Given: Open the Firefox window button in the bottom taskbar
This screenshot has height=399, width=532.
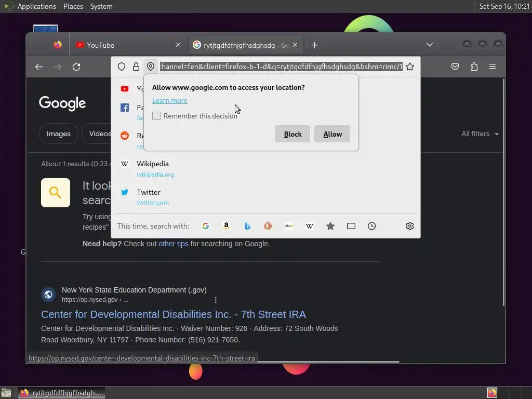Looking at the screenshot, I should (61, 393).
